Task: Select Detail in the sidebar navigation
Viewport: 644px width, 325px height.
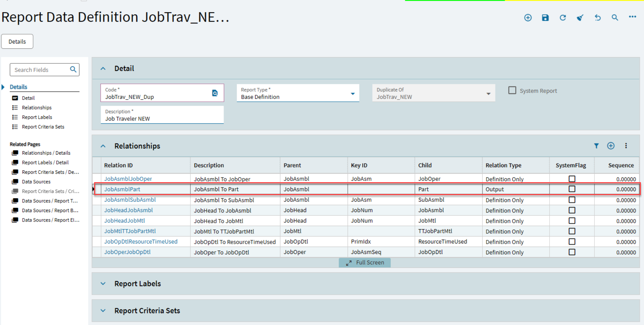Action: 28,98
